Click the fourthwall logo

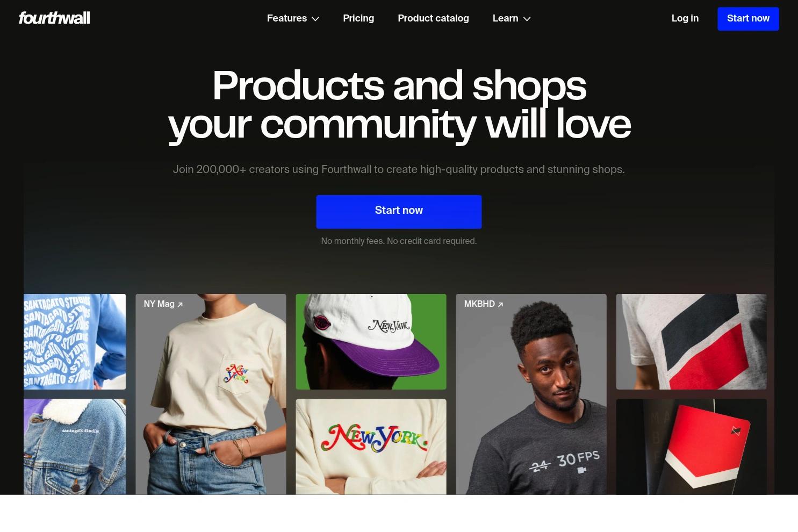click(x=54, y=18)
